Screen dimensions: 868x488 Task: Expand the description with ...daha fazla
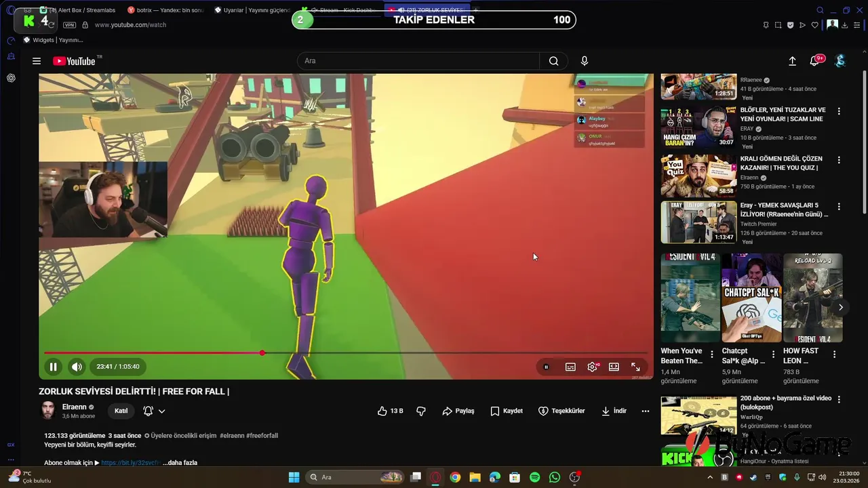(180, 462)
